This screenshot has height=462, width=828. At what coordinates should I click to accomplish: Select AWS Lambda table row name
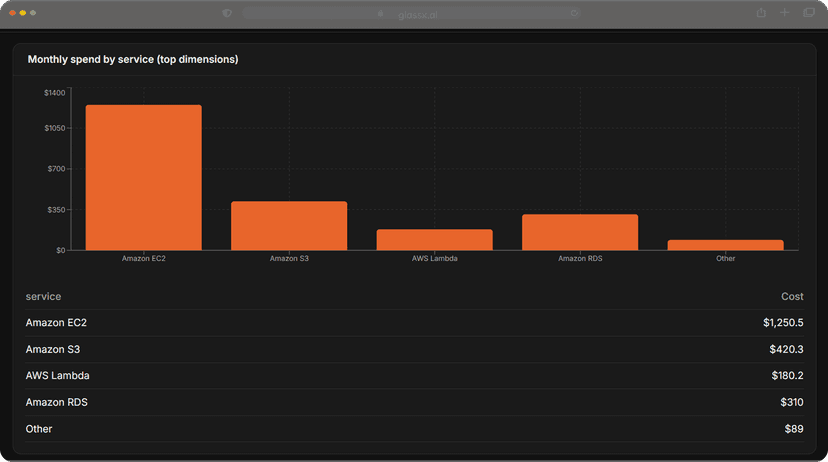pos(58,376)
